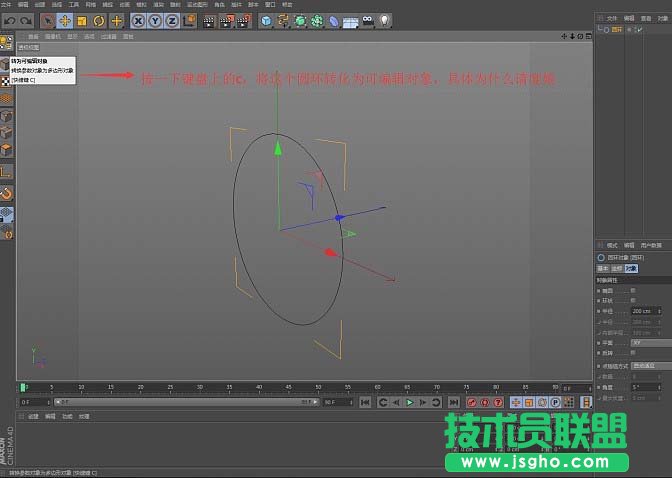Viewport: 672px width, 478px height.
Task: Toggle the Y axis lock
Action: 155,21
